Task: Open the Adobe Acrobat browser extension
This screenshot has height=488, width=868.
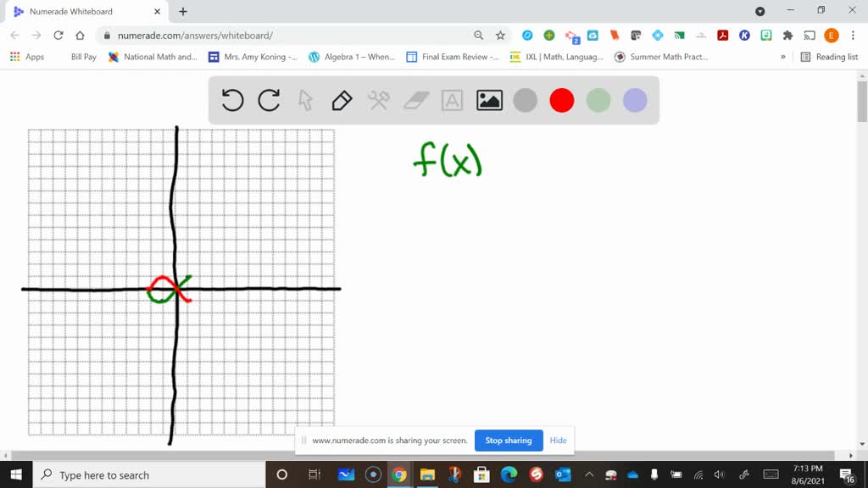Action: pyautogui.click(x=723, y=36)
